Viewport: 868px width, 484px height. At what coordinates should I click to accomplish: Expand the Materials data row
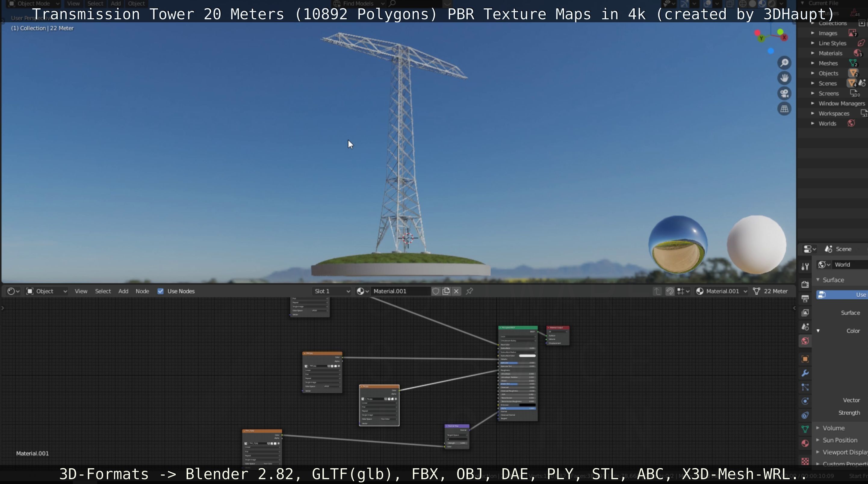[813, 53]
